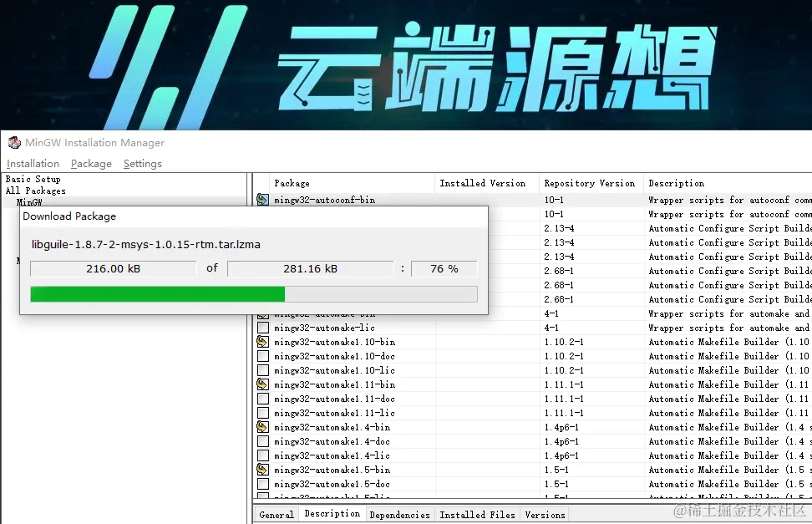Tick the mingw32-automake1.10-lic checkbox

263,370
